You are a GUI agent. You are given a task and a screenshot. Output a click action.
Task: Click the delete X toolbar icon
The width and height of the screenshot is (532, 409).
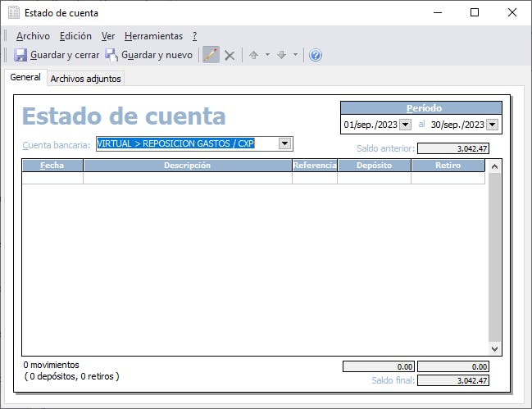(x=230, y=55)
